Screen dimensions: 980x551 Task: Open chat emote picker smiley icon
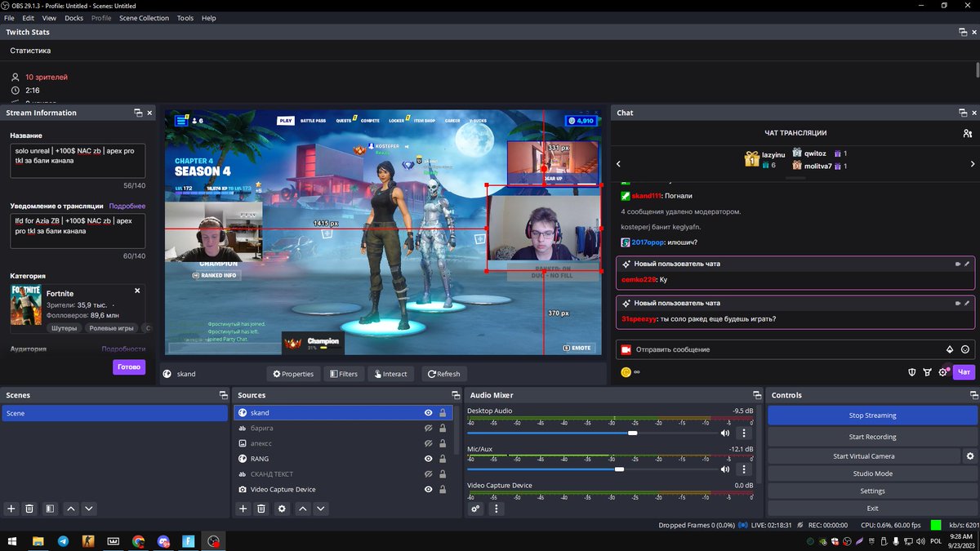(x=965, y=349)
